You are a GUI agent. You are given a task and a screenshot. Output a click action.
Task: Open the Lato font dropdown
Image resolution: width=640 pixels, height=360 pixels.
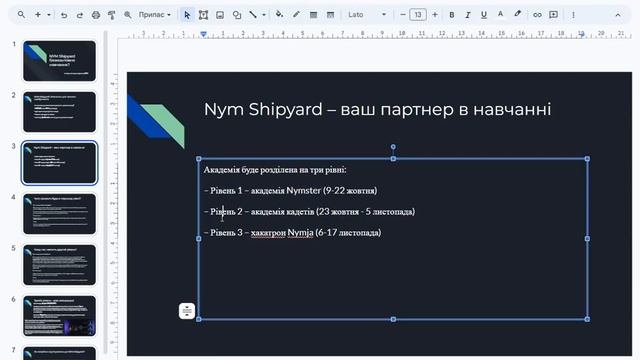(367, 15)
